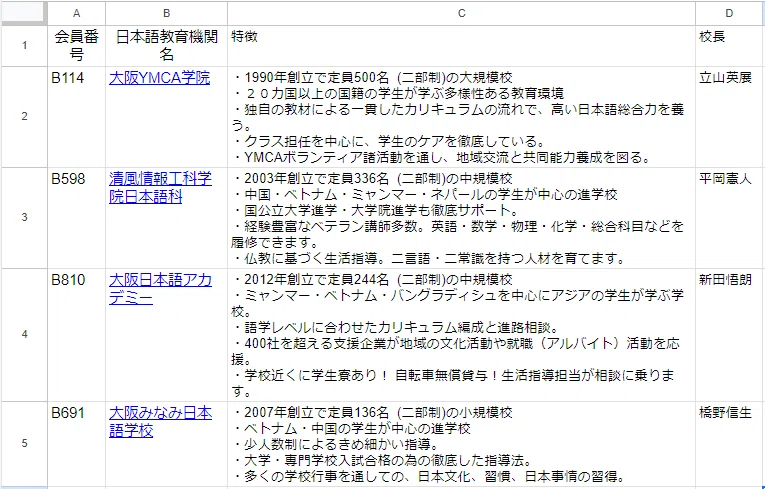Select column A header

point(77,13)
